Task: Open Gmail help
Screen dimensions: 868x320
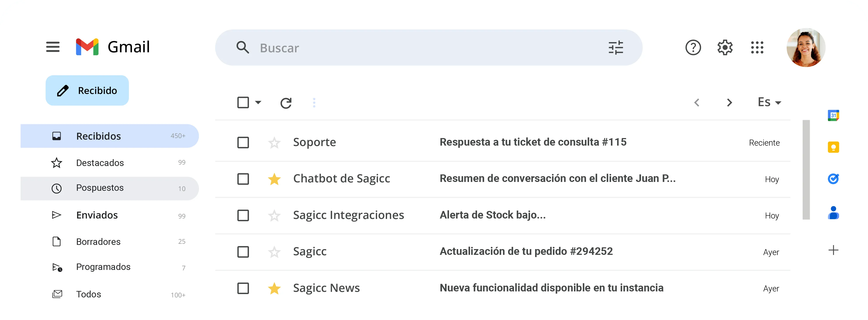Action: point(693,48)
